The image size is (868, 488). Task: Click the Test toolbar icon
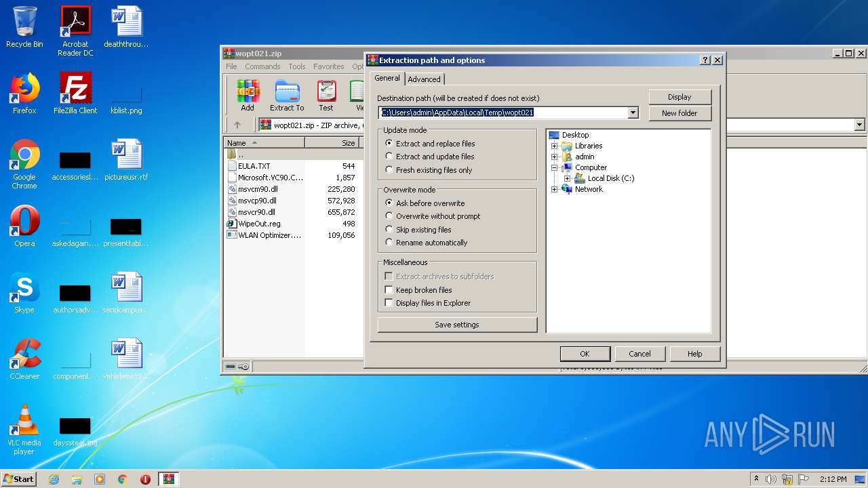(326, 96)
